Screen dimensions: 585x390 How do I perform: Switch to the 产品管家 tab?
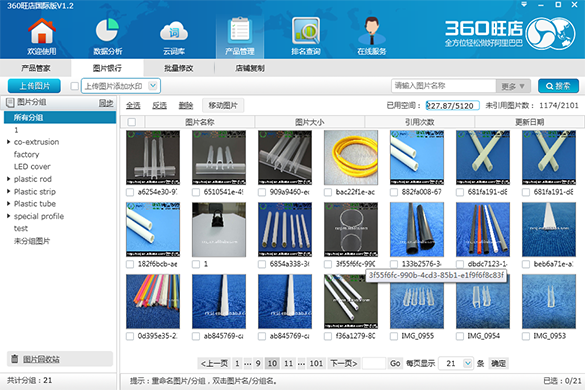[x=35, y=68]
